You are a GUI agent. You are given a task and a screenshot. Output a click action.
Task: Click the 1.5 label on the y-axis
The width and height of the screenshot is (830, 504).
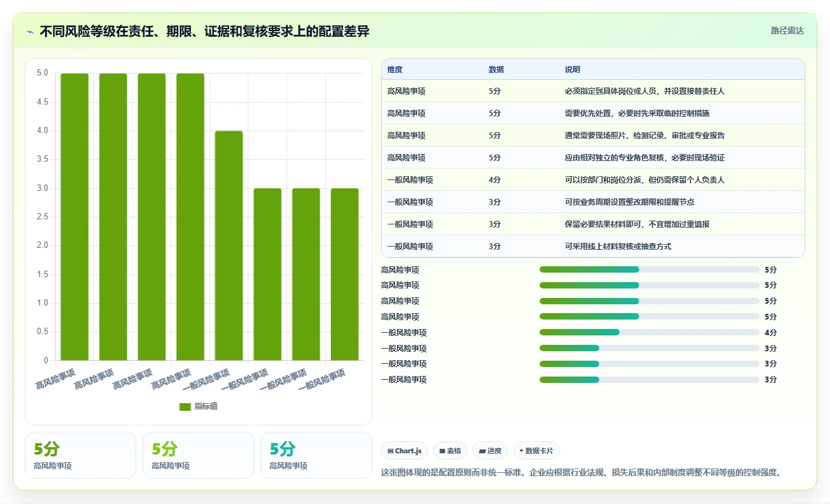click(42, 274)
